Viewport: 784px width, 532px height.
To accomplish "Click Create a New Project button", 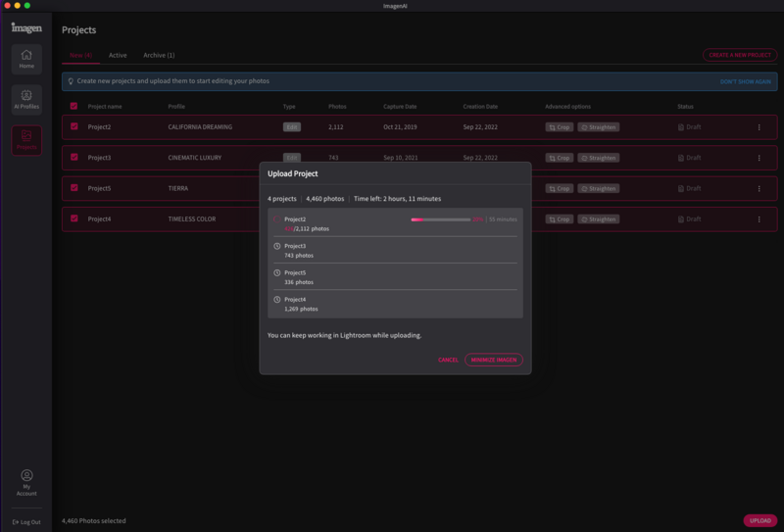I will pos(740,55).
